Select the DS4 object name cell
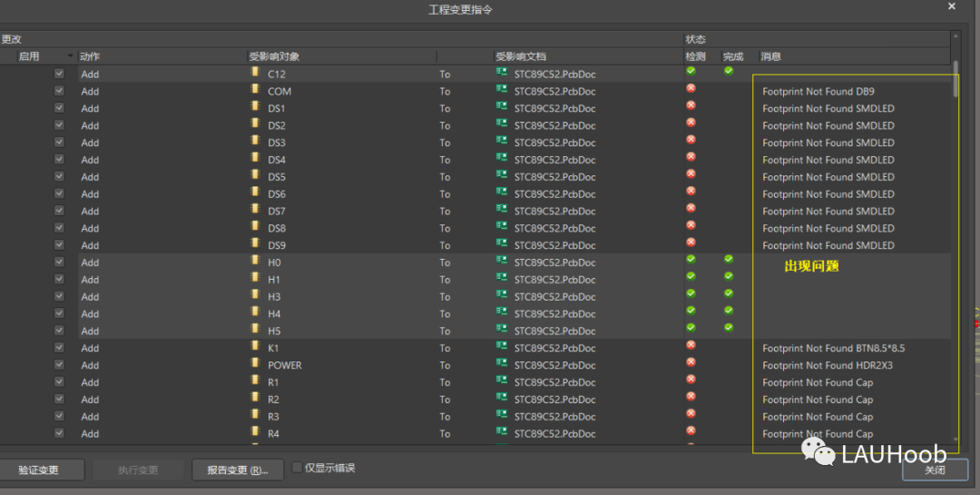980x495 pixels. point(277,160)
